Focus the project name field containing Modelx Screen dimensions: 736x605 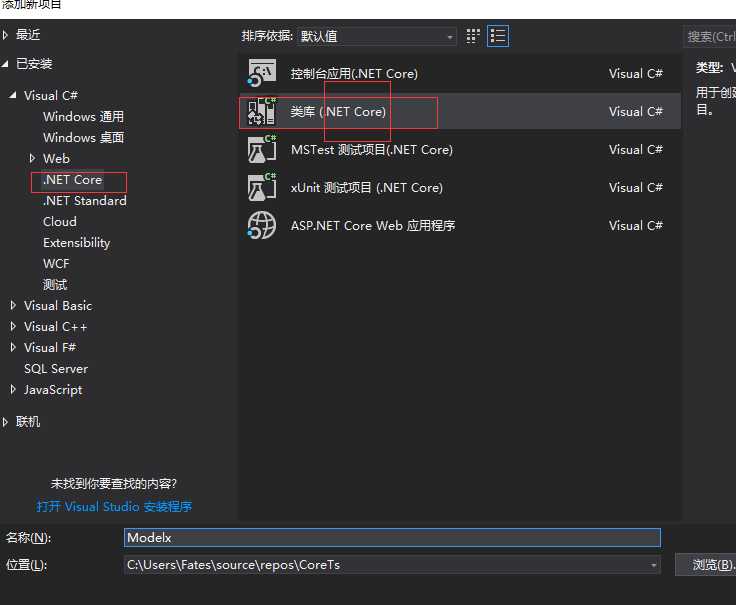pos(392,538)
